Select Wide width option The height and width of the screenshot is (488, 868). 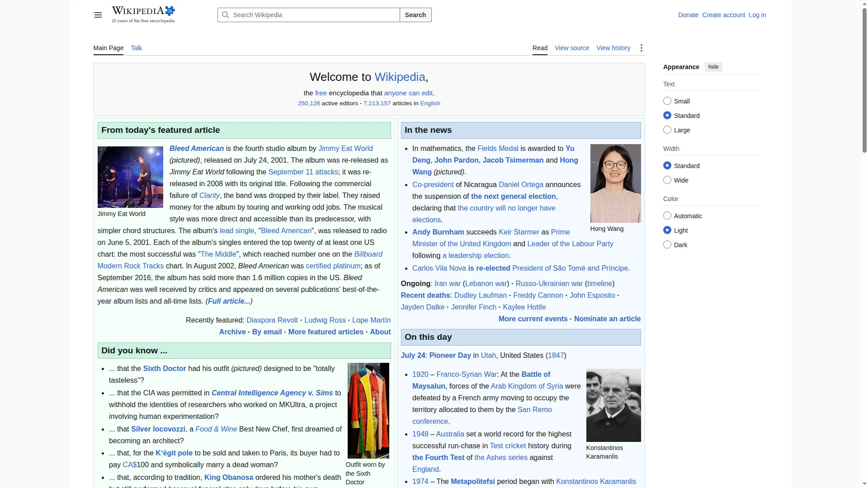coord(667,180)
